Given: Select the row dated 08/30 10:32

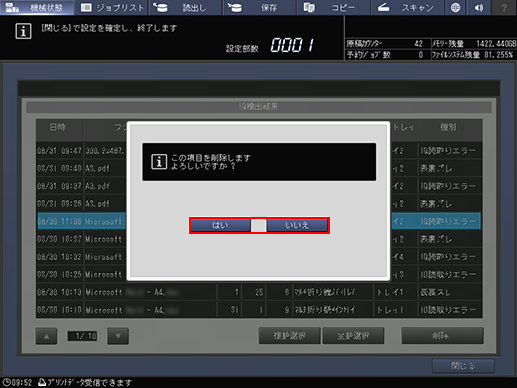Looking at the screenshot, I should [x=259, y=257].
